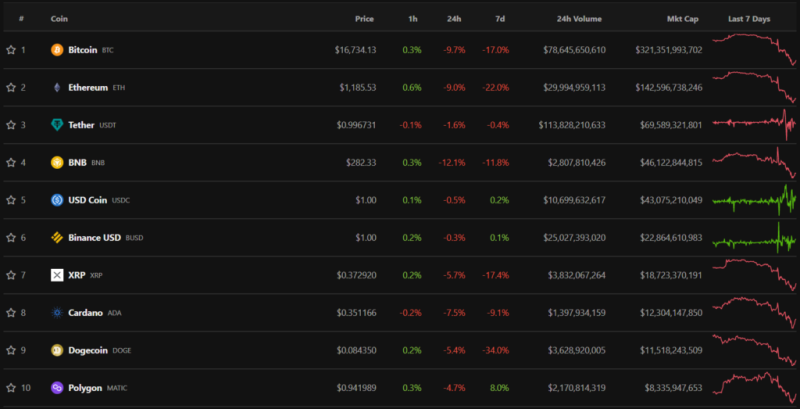Screen dimensions: 800x409
Task: Sort by the 7d change column
Action: tap(501, 18)
